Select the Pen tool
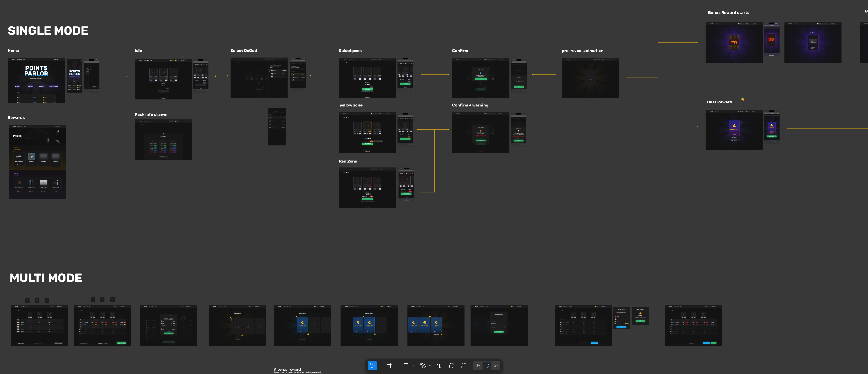The height and width of the screenshot is (374, 868). pos(423,366)
